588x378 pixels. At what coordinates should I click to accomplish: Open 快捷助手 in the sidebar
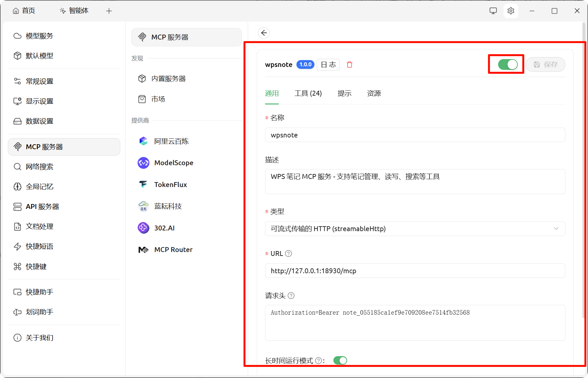[64, 292]
